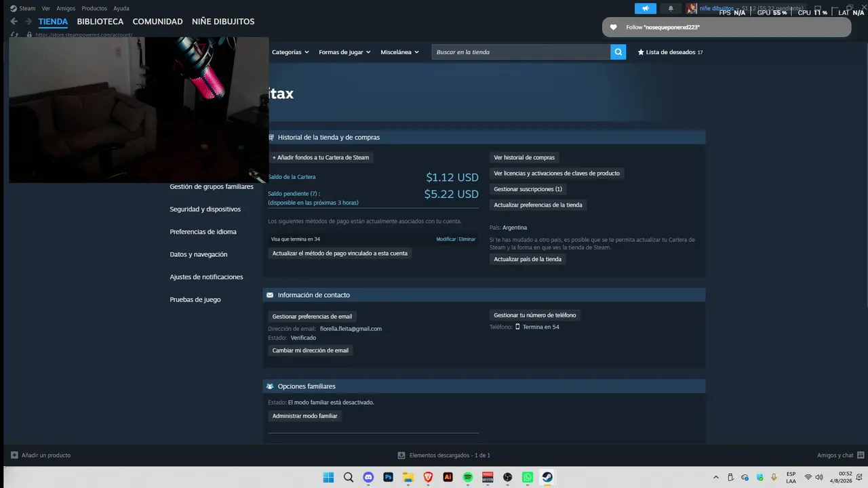Click the store URL address text
Image resolution: width=868 pixels, height=488 pixels.
coord(84,35)
